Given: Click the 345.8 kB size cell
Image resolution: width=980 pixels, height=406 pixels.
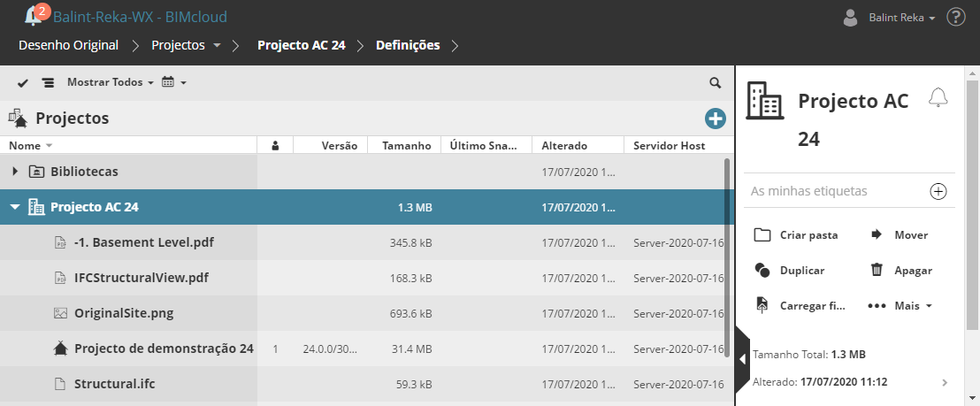Looking at the screenshot, I should tap(410, 242).
